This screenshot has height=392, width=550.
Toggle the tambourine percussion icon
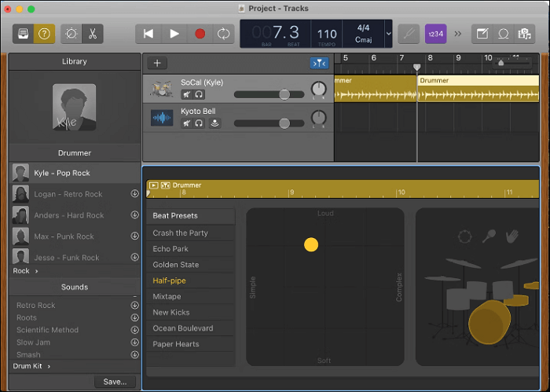point(465,236)
